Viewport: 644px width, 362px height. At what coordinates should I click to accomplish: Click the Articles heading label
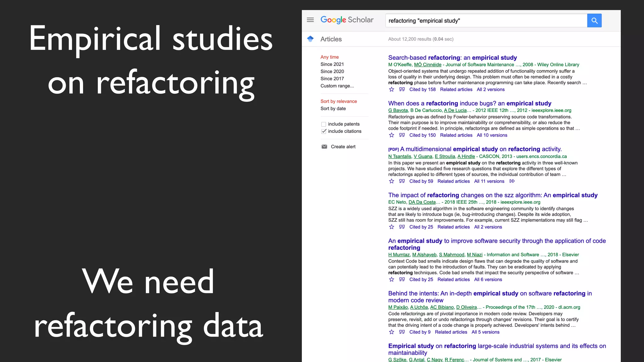331,39
